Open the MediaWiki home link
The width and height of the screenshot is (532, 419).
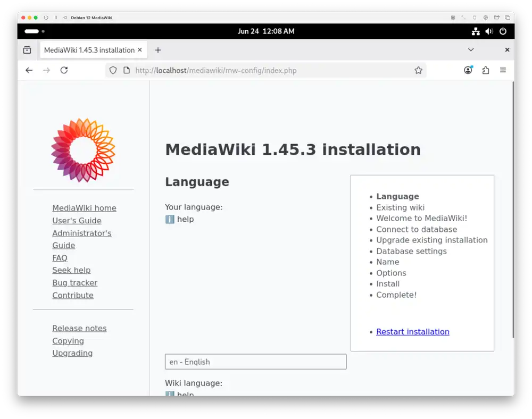click(x=84, y=208)
